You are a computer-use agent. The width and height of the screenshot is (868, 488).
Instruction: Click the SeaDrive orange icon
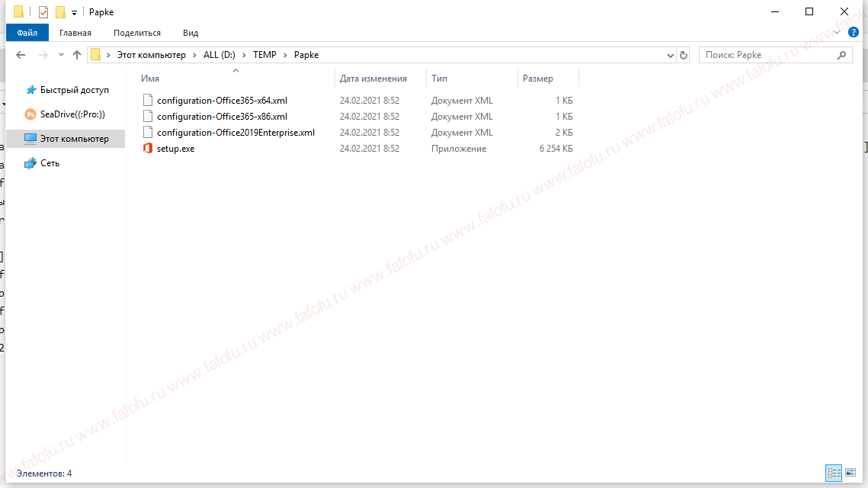click(x=30, y=114)
